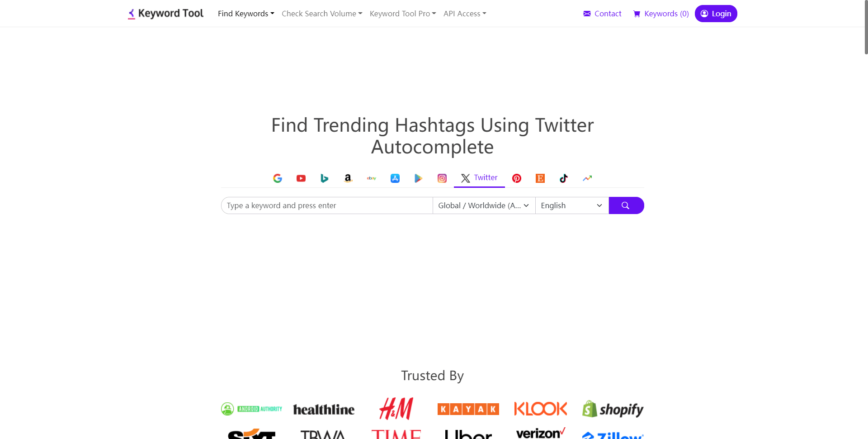Expand the English language dropdown
The height and width of the screenshot is (439, 868).
click(x=572, y=205)
